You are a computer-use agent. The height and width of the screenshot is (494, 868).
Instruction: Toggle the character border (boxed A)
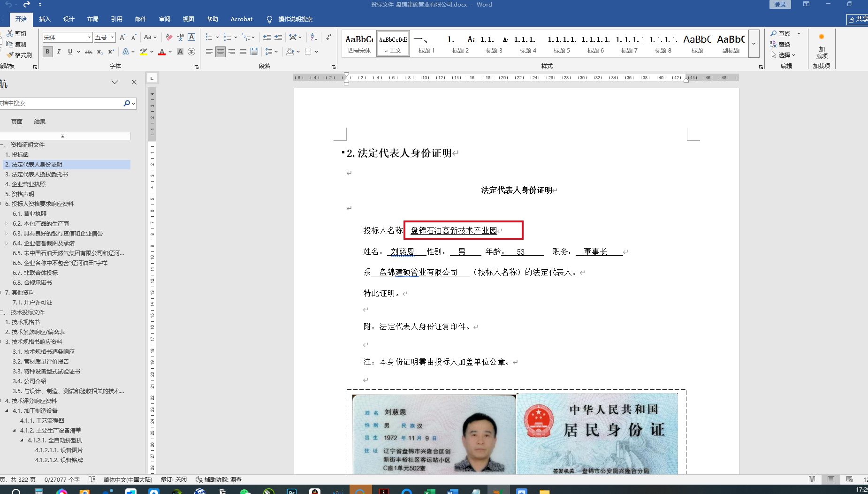click(191, 37)
